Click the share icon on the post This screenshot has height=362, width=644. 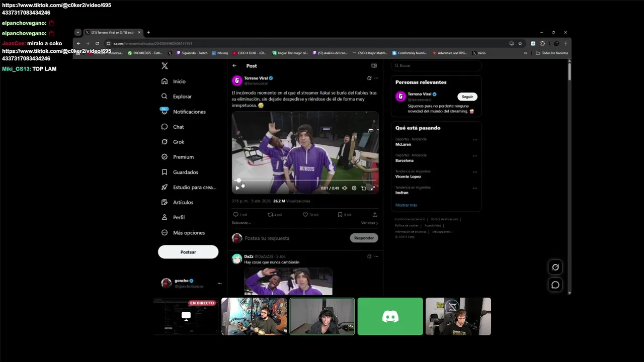(375, 215)
